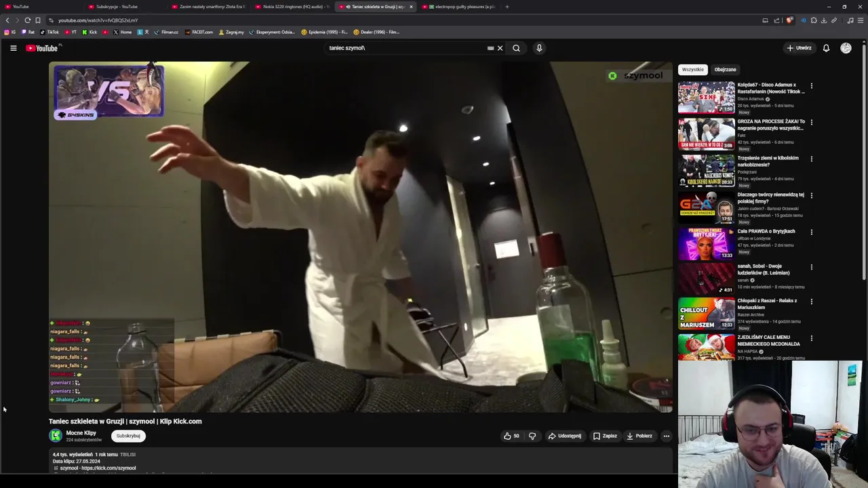The width and height of the screenshot is (868, 488).
Task: Open options for sanah, Sobel video
Action: (811, 267)
